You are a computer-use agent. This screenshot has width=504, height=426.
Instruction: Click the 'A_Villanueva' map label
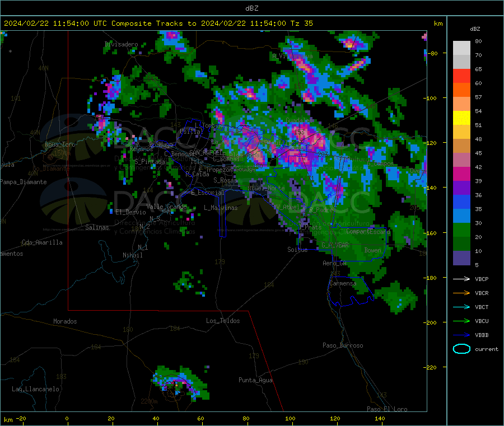coord(292,56)
